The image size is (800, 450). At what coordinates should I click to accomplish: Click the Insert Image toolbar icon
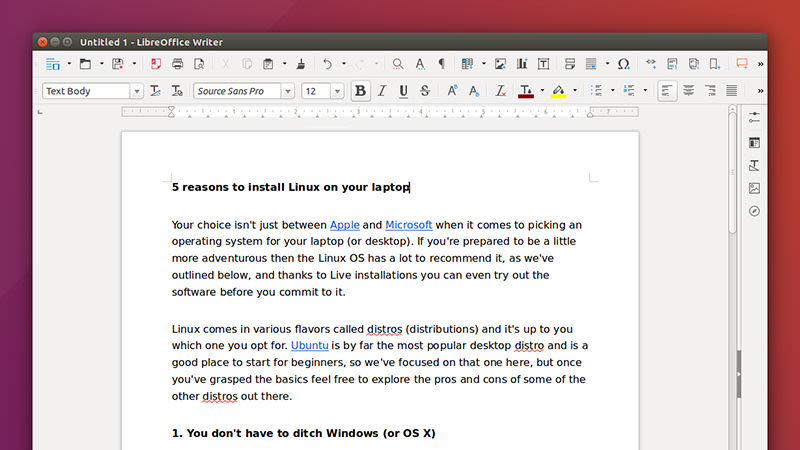tap(500, 64)
